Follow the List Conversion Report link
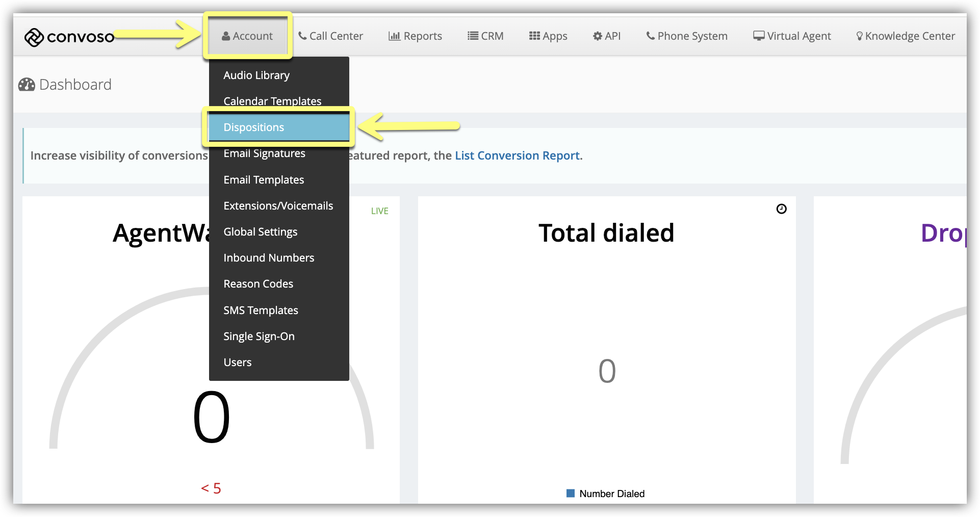 coord(517,156)
